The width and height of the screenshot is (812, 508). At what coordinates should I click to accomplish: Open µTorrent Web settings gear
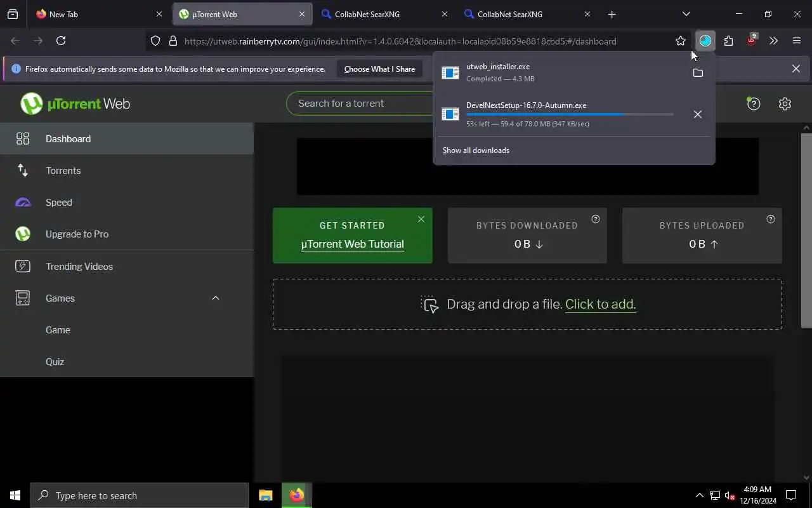[x=785, y=104]
